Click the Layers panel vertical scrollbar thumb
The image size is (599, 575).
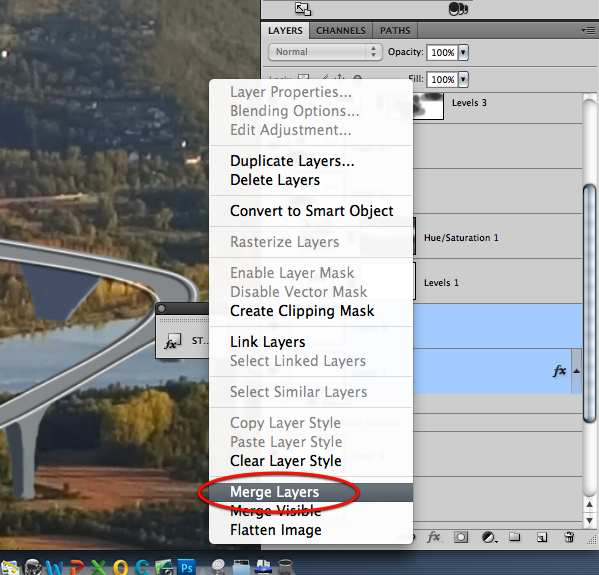tap(589, 304)
